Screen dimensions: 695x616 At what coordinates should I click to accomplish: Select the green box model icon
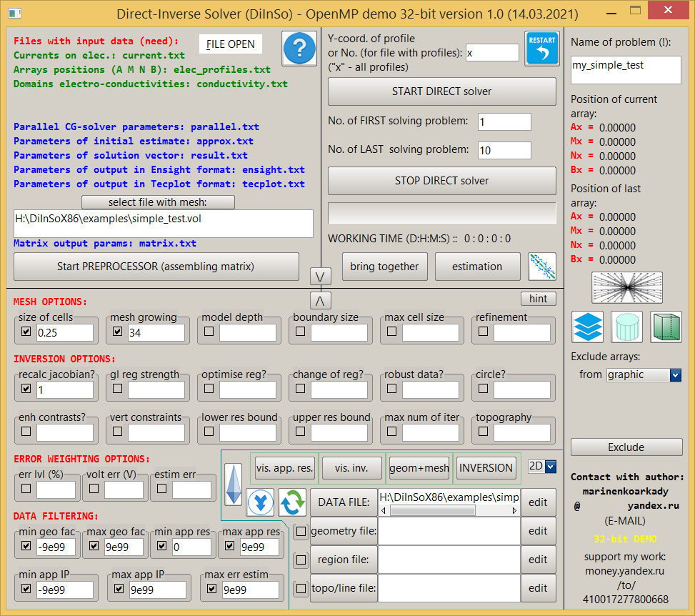tap(666, 327)
